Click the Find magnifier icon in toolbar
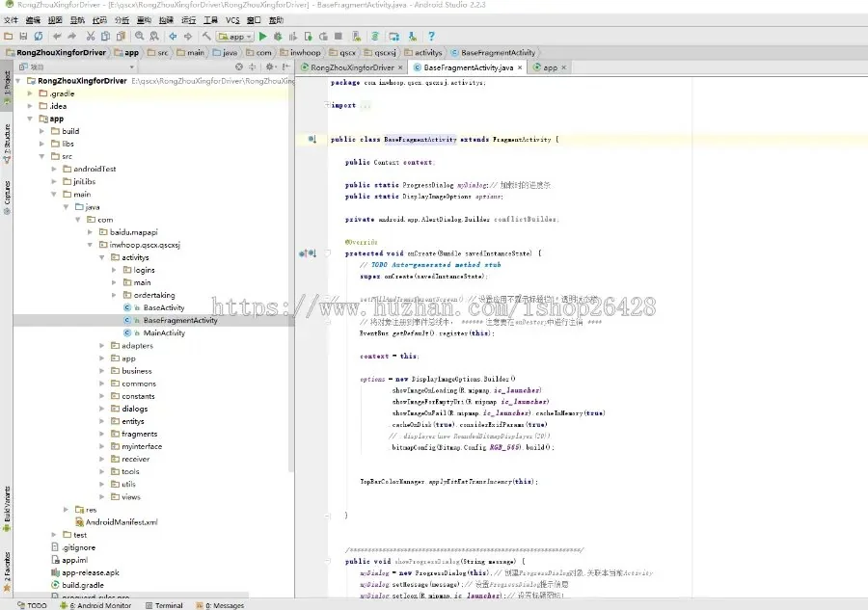Screen dimensions: 868x610 tap(140, 36)
